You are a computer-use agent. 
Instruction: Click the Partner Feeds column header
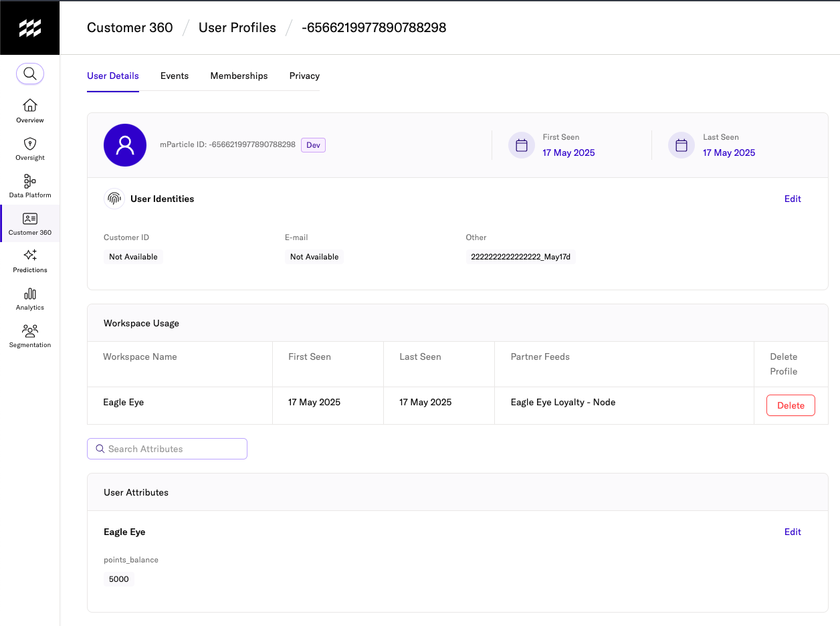tap(540, 356)
